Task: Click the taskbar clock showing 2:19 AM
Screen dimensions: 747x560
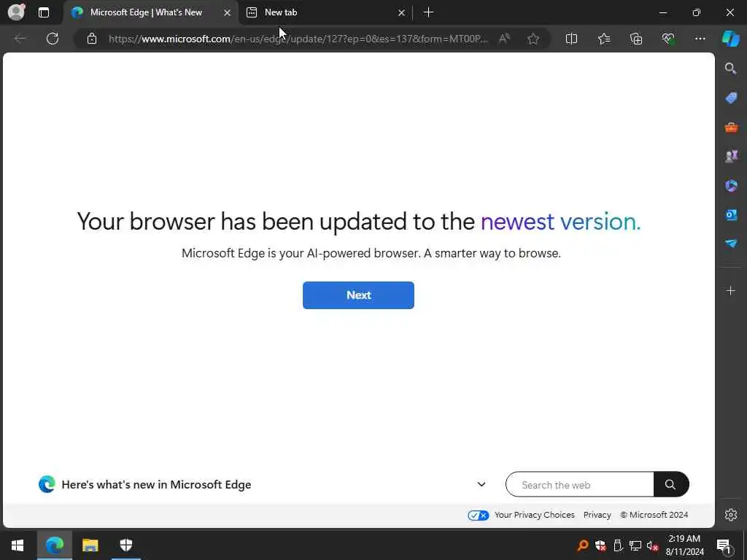Action: (x=684, y=545)
